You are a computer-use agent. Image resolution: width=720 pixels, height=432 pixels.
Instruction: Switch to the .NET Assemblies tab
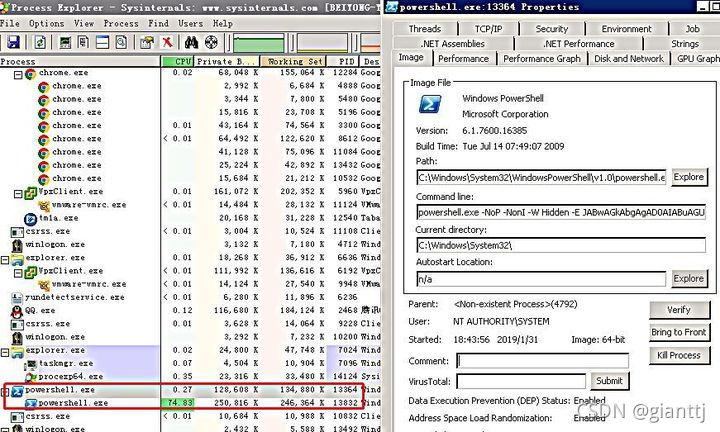(453, 44)
